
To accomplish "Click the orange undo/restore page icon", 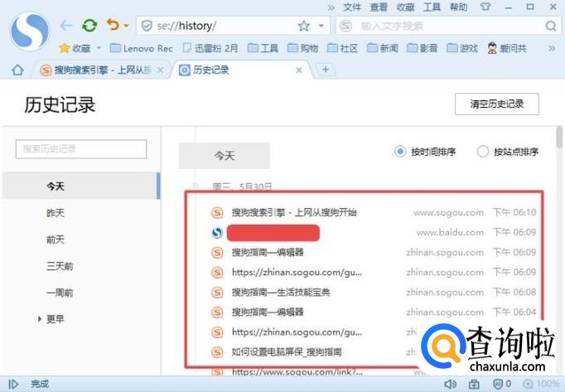I will tap(113, 26).
